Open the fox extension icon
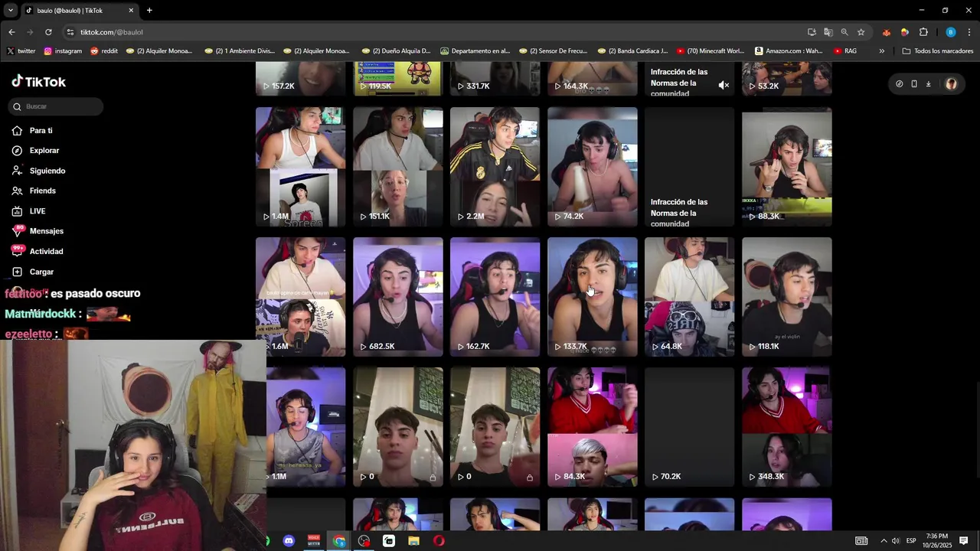The image size is (980, 551). click(x=887, y=32)
